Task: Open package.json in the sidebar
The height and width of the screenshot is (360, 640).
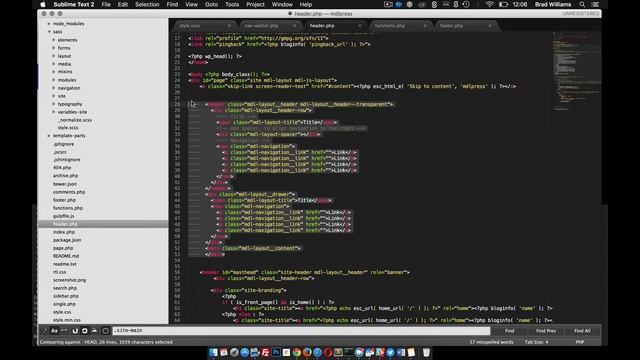Action: 67,240
